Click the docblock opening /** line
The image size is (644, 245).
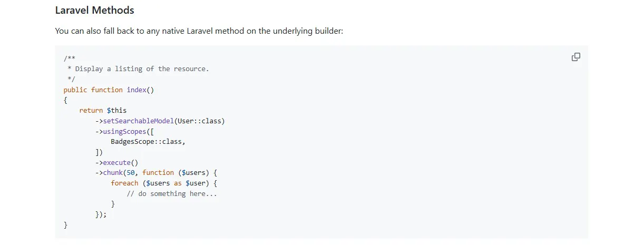pyautogui.click(x=70, y=58)
